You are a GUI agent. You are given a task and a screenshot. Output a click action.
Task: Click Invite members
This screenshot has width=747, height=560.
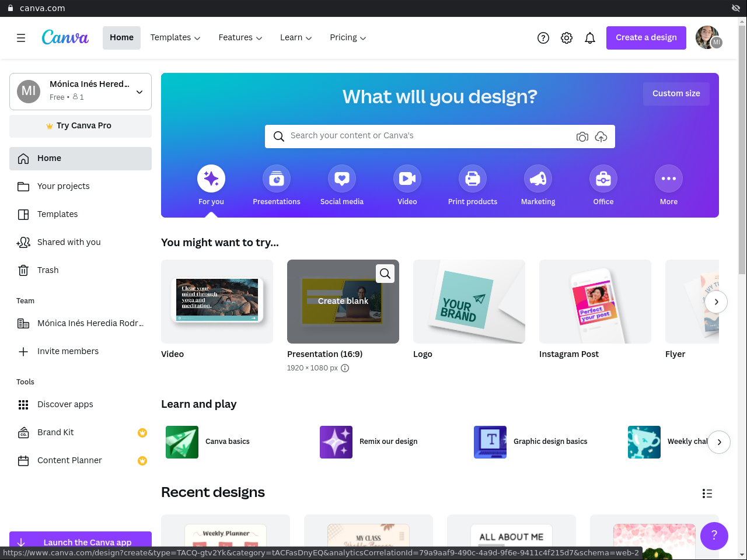tap(81, 352)
